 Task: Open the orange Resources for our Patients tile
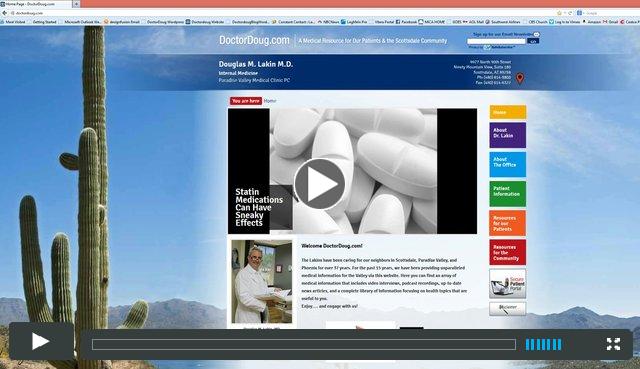pyautogui.click(x=508, y=223)
